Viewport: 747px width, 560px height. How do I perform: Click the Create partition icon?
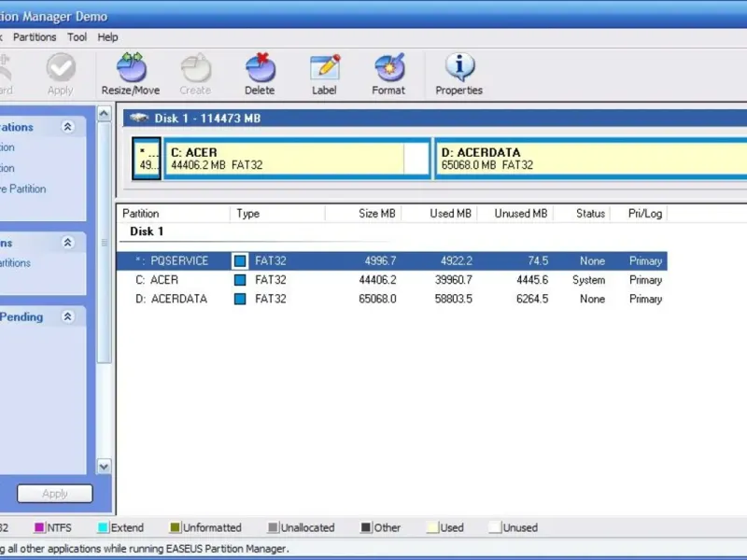pos(195,74)
